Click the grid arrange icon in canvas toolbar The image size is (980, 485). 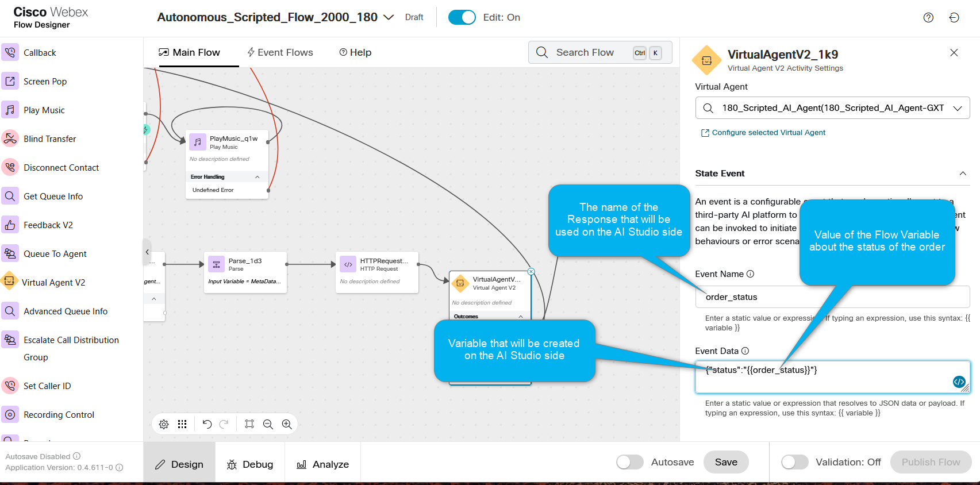[x=182, y=424]
